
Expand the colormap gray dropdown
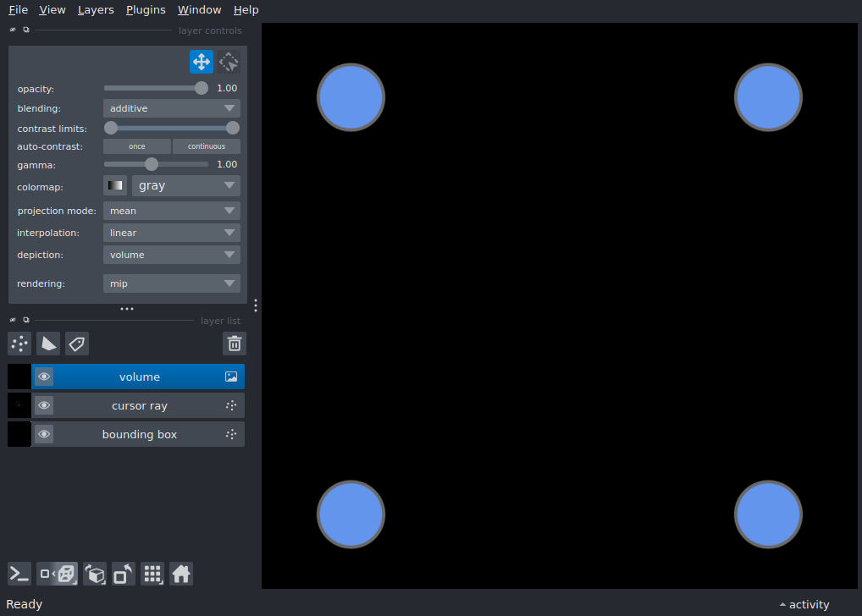pos(186,186)
